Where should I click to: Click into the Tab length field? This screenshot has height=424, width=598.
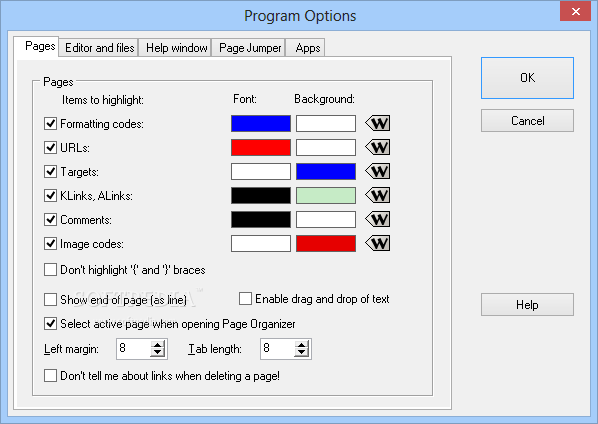(x=278, y=349)
